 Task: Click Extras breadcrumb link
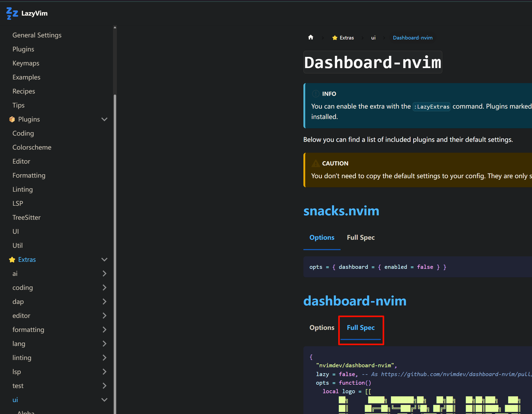pos(347,38)
